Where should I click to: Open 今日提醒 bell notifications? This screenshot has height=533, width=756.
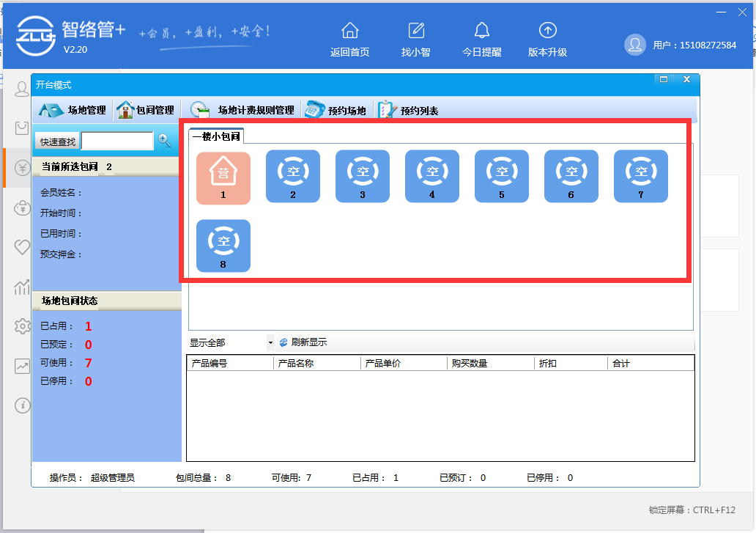click(x=481, y=31)
